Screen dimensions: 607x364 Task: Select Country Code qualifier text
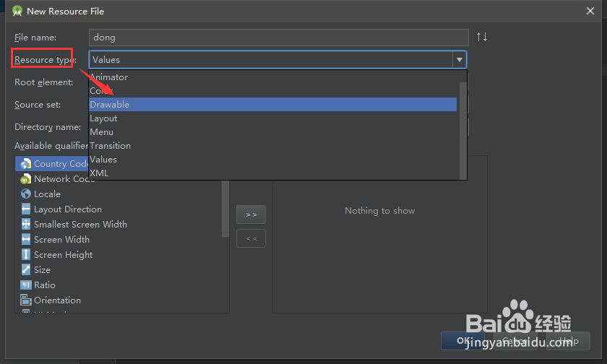[61, 164]
